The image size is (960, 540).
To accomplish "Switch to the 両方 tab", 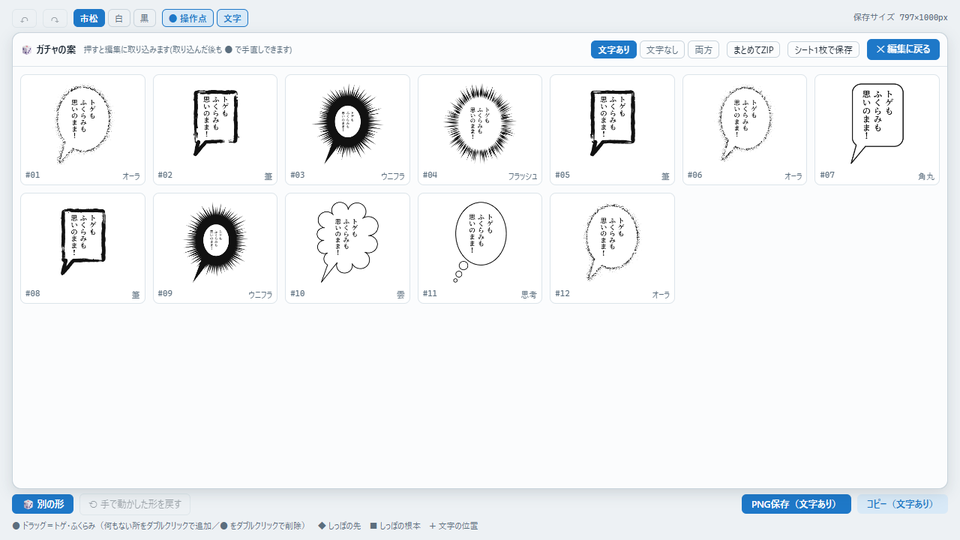I will pyautogui.click(x=703, y=50).
